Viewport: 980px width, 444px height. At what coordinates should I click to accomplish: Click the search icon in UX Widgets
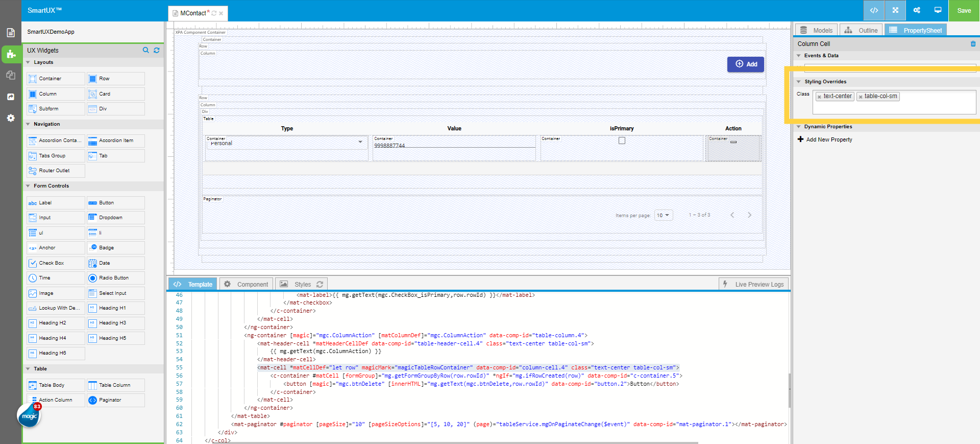tap(145, 50)
